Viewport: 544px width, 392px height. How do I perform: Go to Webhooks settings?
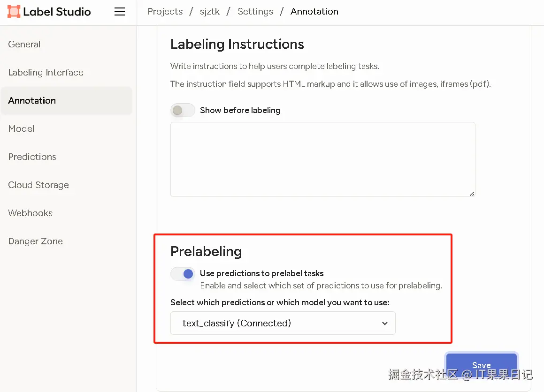coord(31,213)
